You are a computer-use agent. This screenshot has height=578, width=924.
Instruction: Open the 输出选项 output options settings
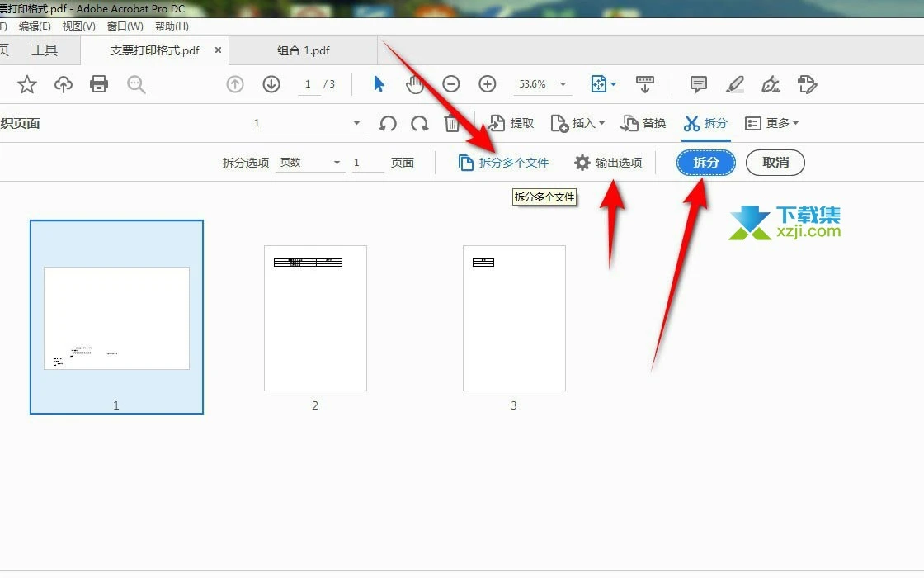coord(608,162)
